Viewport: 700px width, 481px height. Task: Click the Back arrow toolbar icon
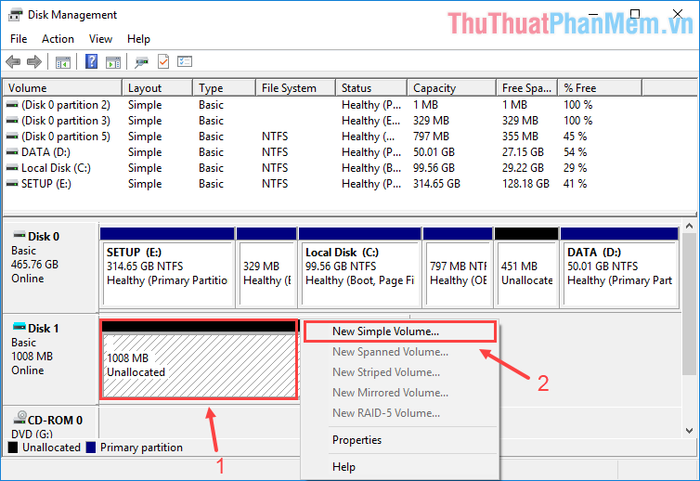pos(13,62)
